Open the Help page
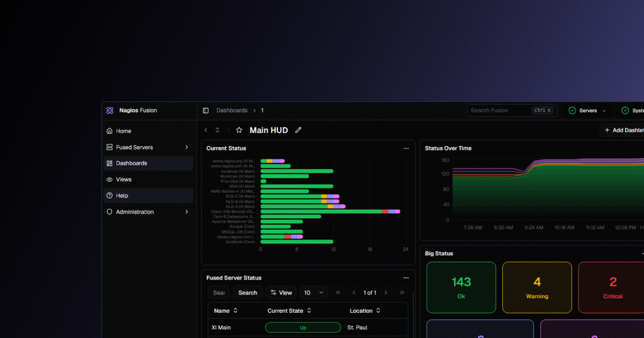 (148, 195)
